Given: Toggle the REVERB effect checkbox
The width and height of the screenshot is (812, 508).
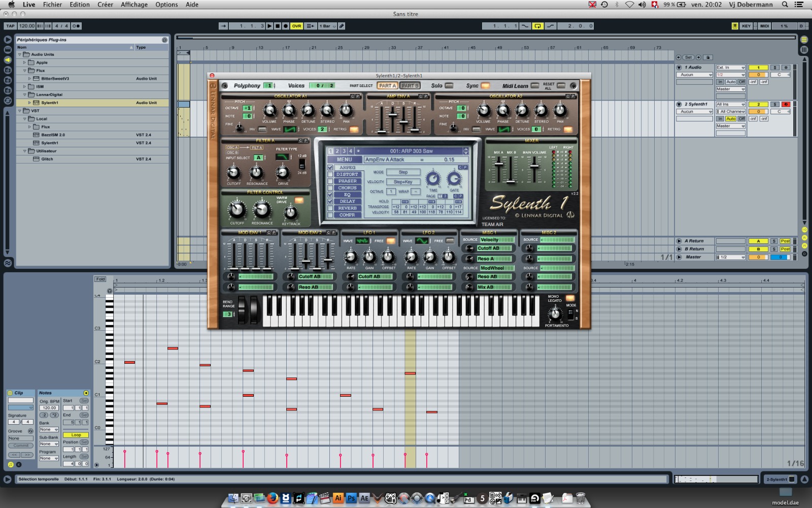Looking at the screenshot, I should (330, 208).
